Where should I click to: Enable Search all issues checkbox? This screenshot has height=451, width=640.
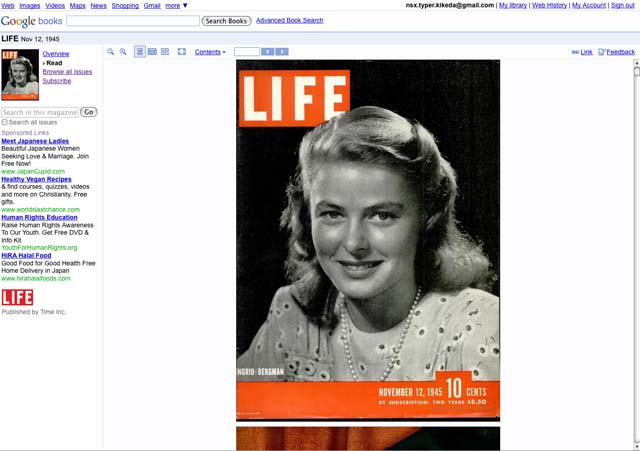click(x=4, y=122)
